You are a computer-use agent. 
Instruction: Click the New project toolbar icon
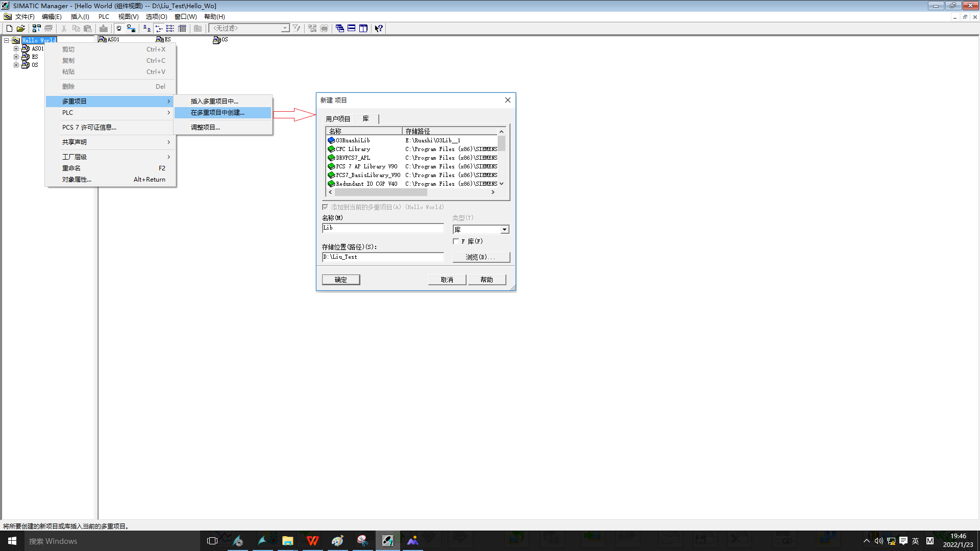tap(9, 29)
